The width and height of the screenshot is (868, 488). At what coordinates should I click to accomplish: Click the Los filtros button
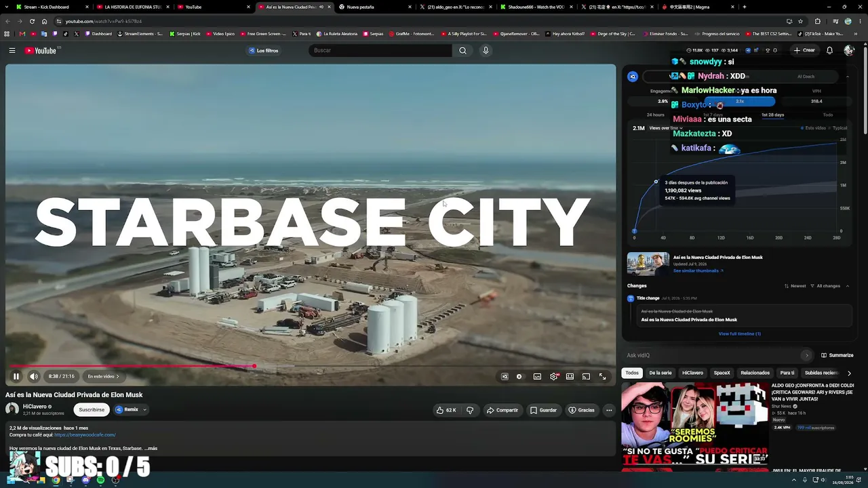263,50
